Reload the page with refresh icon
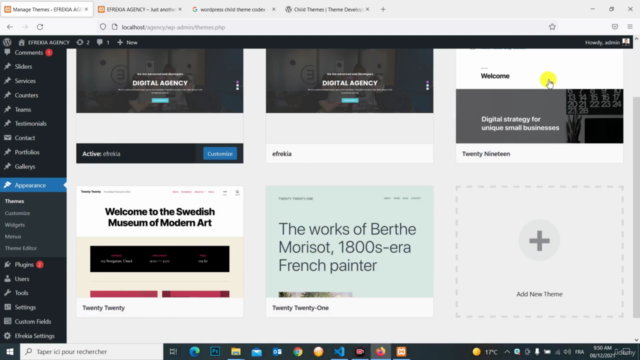This screenshot has height=360, width=640. [x=40, y=27]
